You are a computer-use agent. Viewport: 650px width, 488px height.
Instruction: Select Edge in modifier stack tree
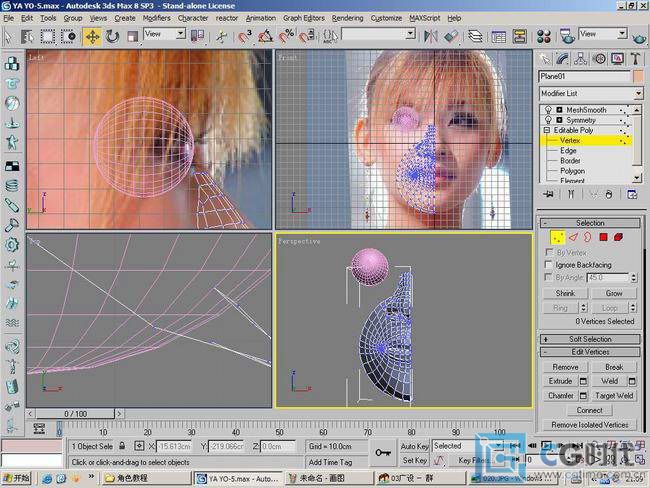pos(568,151)
